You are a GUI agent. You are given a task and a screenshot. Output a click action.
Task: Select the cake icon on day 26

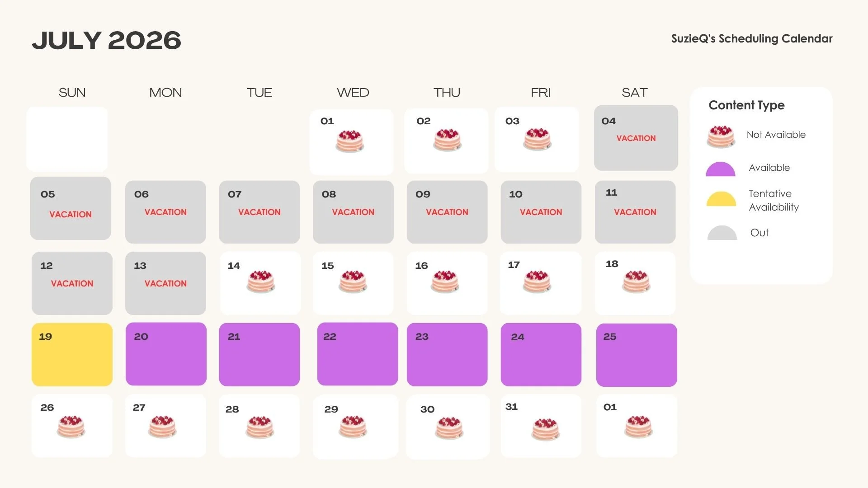tap(71, 427)
